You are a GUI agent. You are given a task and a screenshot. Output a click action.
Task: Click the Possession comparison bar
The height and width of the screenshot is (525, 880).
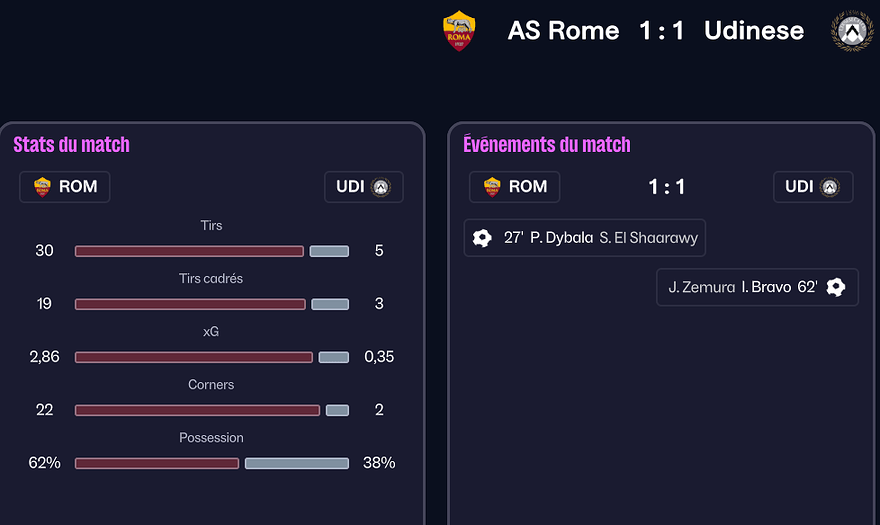[211, 463]
